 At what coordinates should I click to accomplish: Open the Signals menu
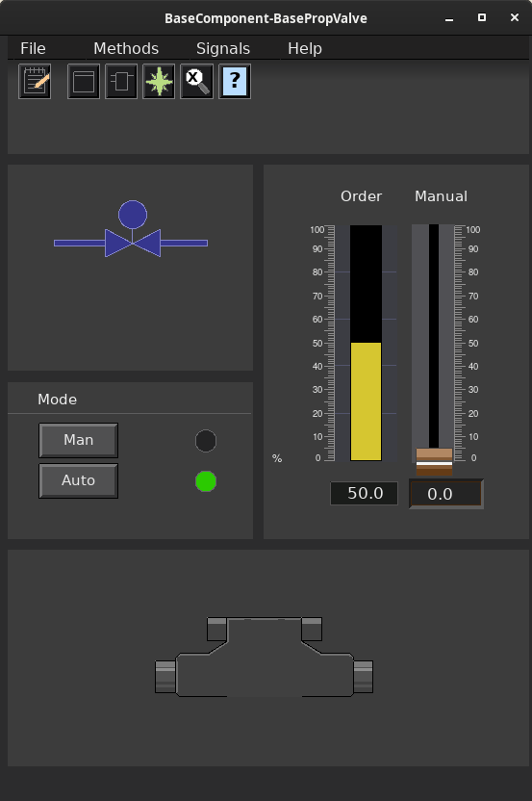[223, 48]
